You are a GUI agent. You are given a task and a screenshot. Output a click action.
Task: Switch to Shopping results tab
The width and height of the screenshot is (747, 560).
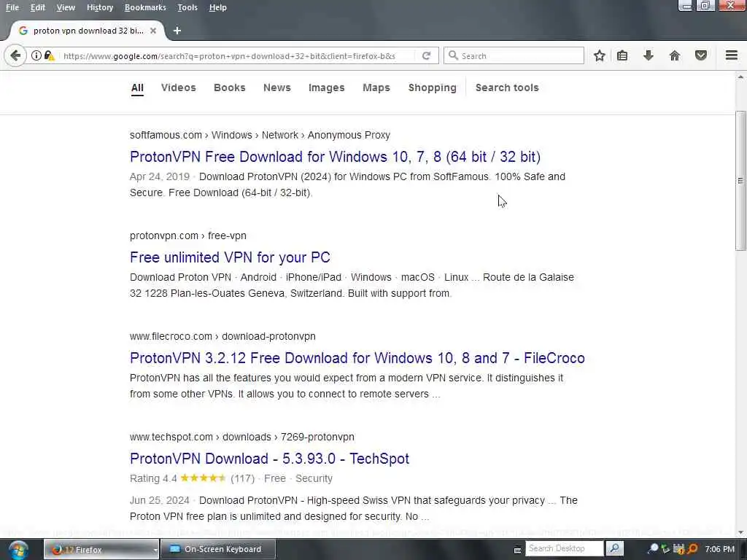(432, 87)
